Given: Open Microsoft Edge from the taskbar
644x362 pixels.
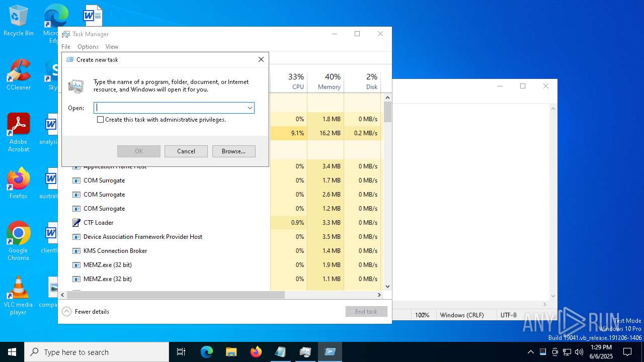Looking at the screenshot, I should (207, 352).
